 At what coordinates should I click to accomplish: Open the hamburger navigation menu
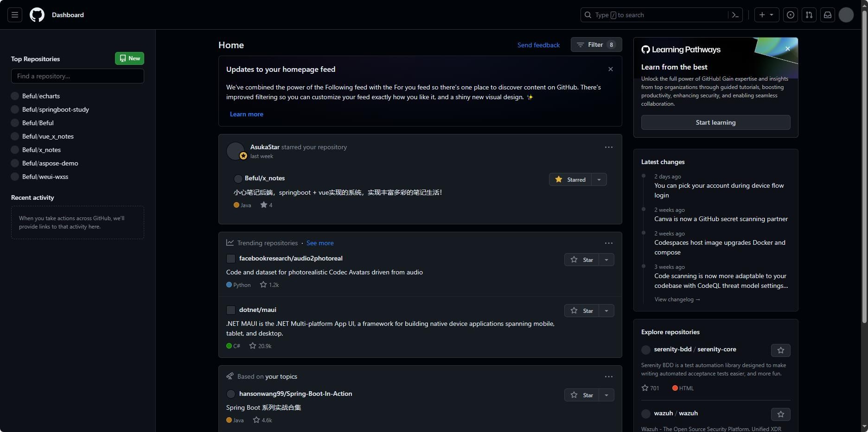click(x=15, y=15)
